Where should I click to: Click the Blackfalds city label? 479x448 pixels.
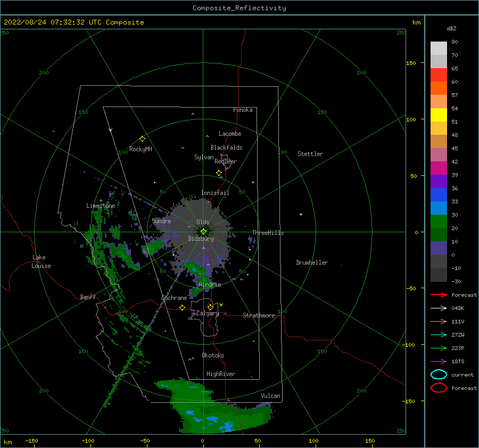pyautogui.click(x=226, y=148)
